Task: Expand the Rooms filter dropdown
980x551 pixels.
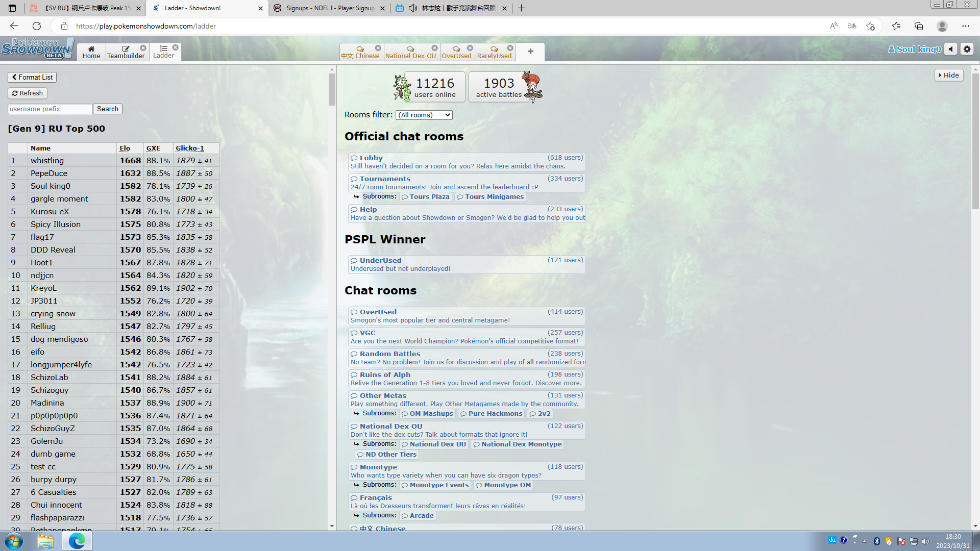Action: coord(424,115)
